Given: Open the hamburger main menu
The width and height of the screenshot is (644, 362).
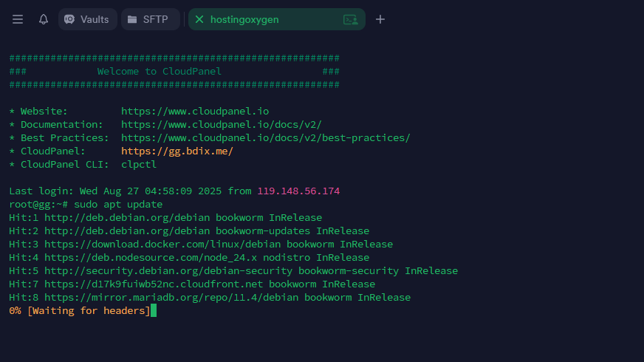Looking at the screenshot, I should click(x=18, y=19).
